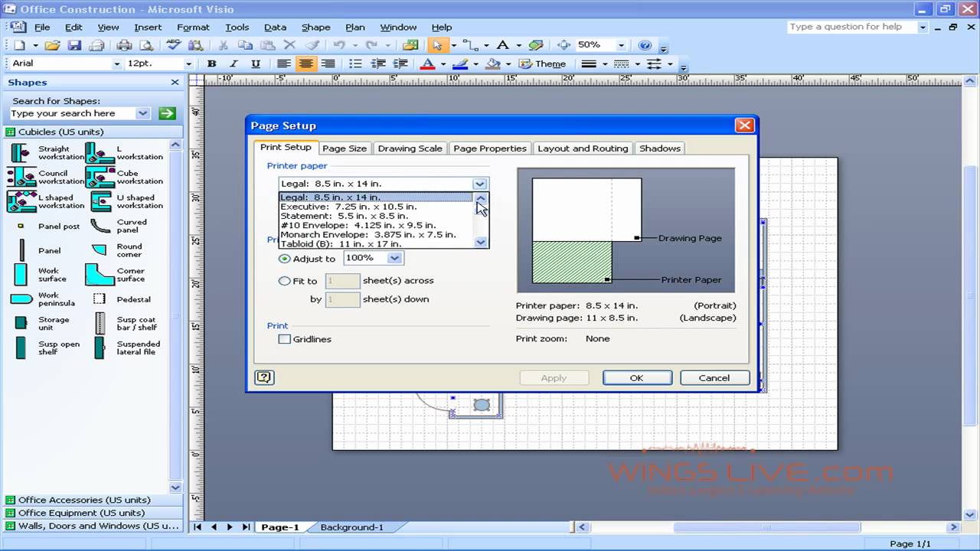Switch to the Page Size tab

click(x=345, y=148)
